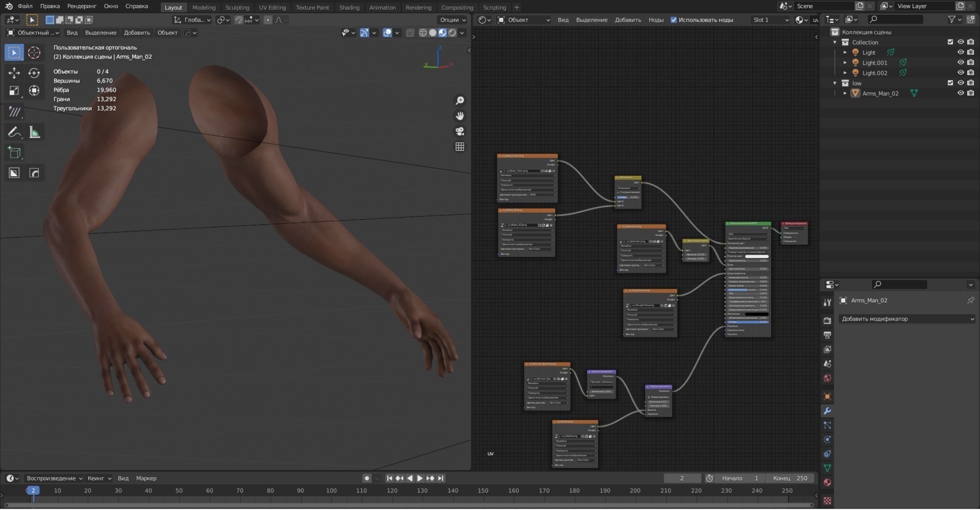Switch to the Shading workspace tab
Screen dimensions: 980x510
[349, 7]
